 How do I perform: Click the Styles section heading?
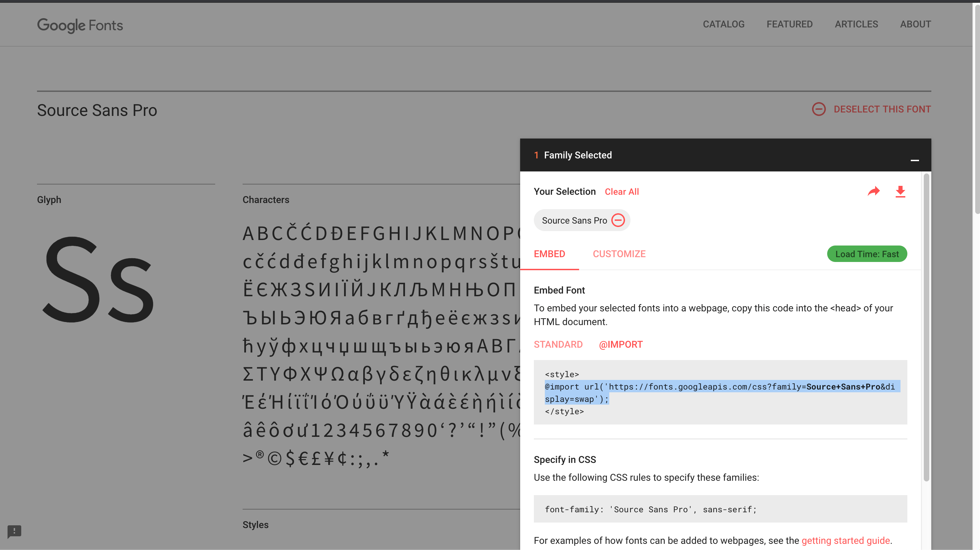click(x=255, y=525)
